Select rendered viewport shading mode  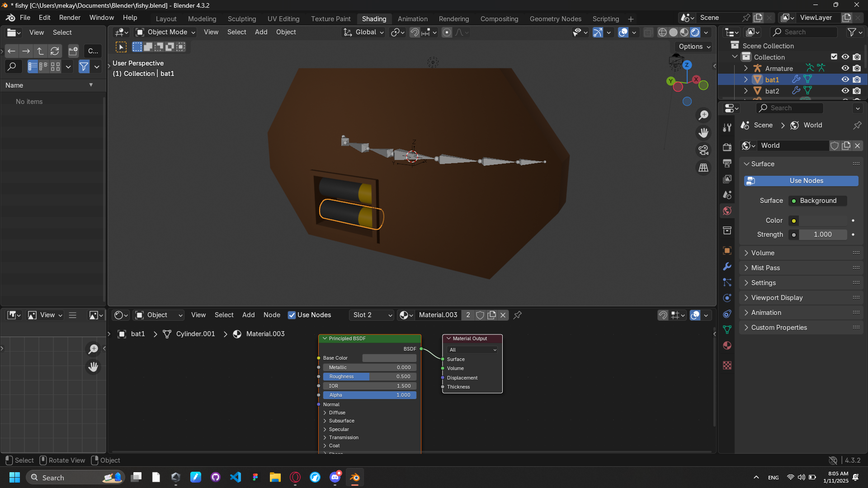click(x=695, y=33)
